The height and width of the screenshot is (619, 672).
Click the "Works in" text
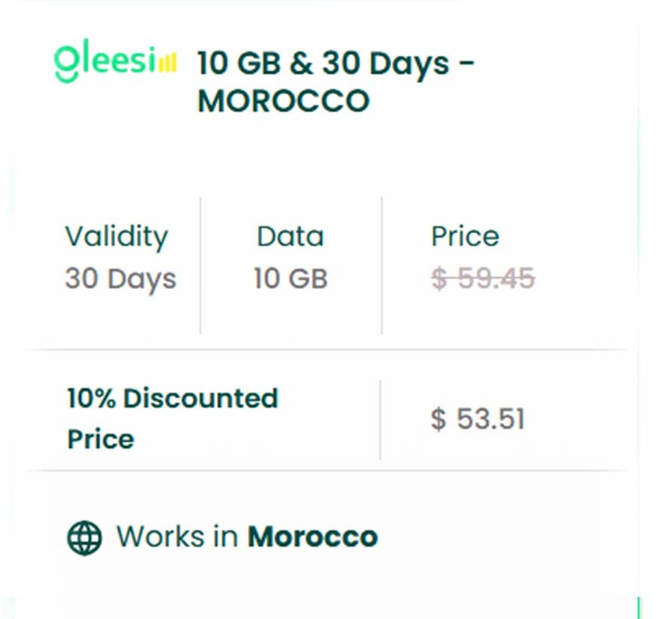[178, 538]
